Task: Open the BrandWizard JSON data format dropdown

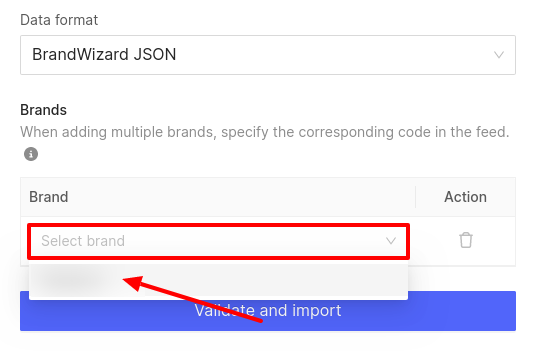Action: [268, 55]
